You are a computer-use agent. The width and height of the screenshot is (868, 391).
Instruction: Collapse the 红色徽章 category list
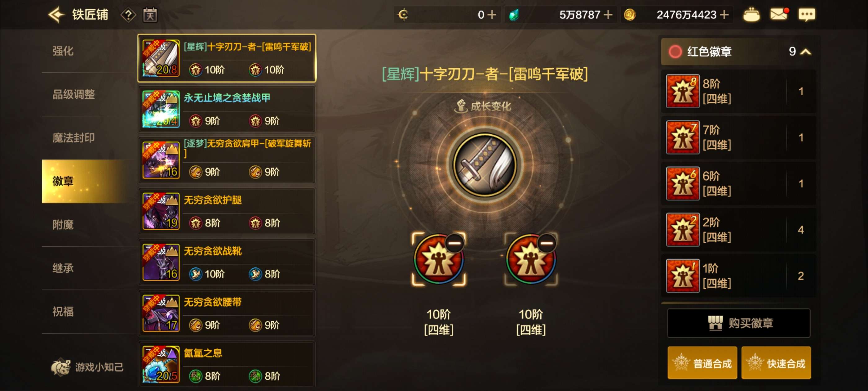[x=805, y=52]
